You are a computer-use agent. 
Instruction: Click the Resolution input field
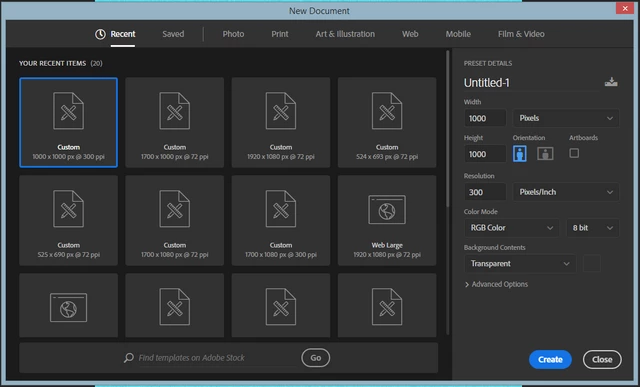pyautogui.click(x=485, y=192)
